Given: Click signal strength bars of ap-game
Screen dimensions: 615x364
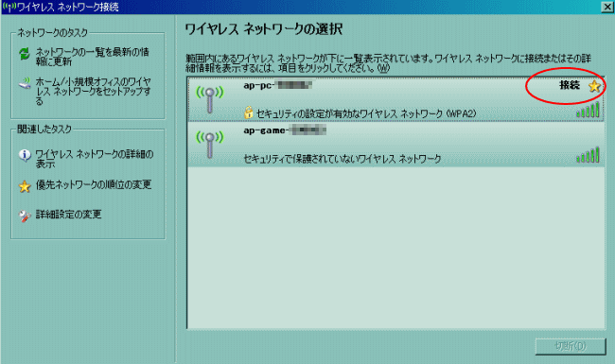Looking at the screenshot, I should 588,155.
